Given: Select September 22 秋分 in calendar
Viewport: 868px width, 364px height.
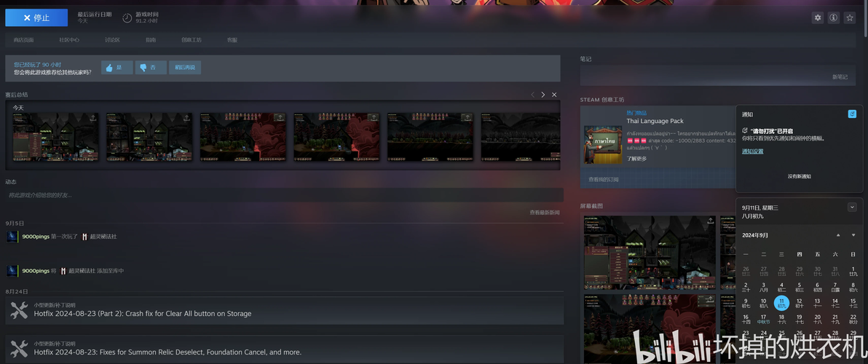Looking at the screenshot, I should pyautogui.click(x=853, y=319).
